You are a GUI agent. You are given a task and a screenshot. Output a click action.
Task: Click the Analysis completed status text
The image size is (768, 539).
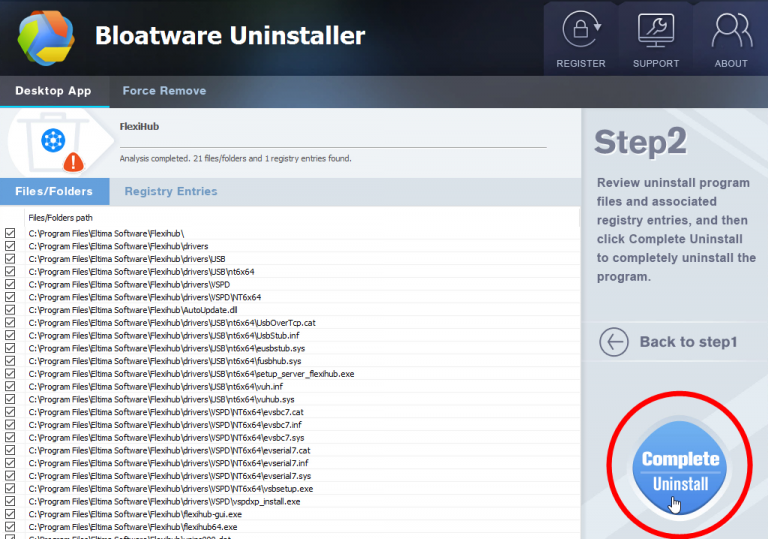(x=235, y=158)
